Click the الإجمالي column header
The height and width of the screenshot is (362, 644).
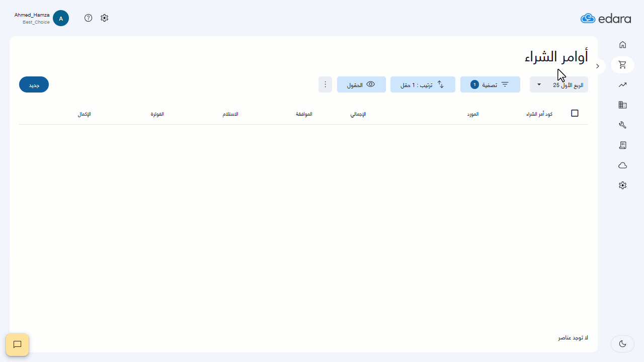[x=358, y=114]
